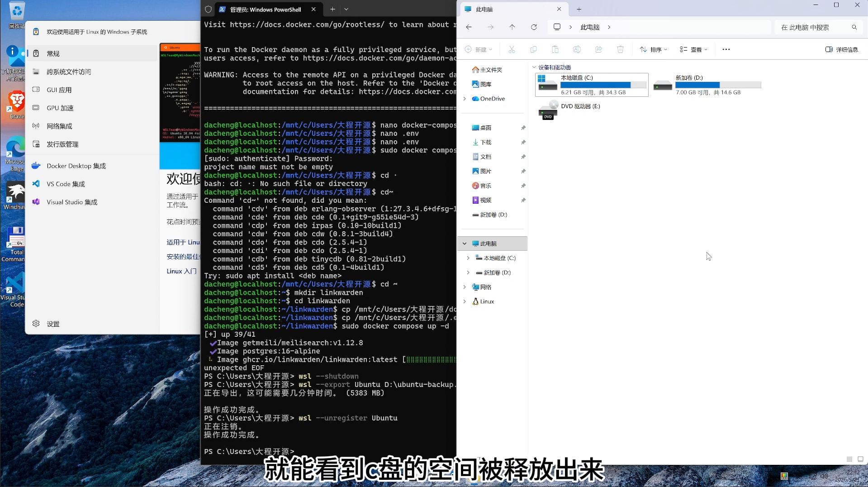Open the terminal profile dropdown arrow
Viewport: 868px width, 487px height.
(346, 9)
